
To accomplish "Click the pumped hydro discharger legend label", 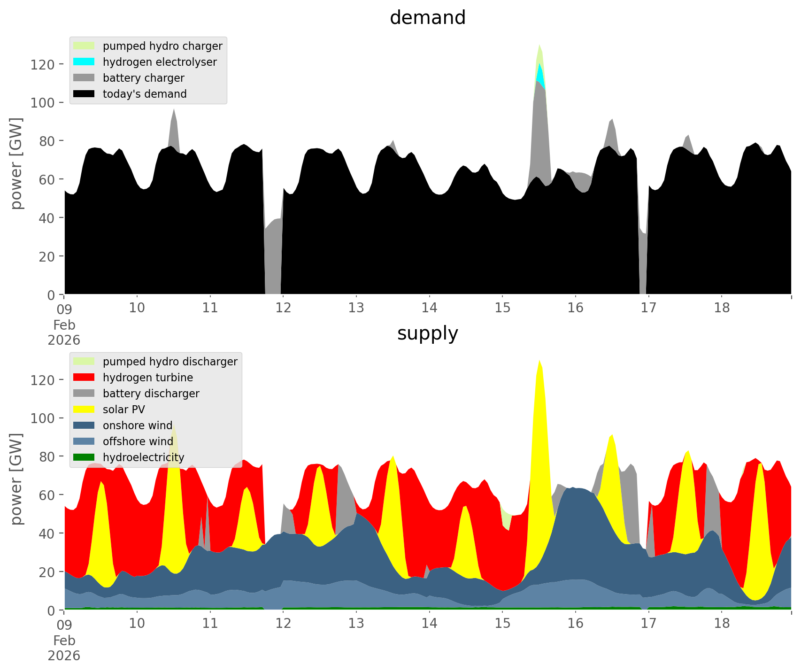I will (170, 362).
